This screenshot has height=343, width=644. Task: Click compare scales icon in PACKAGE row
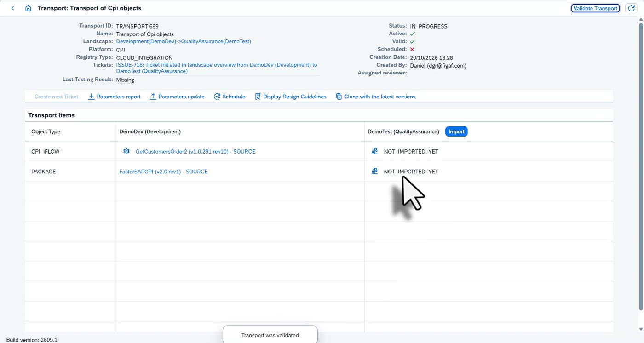click(x=374, y=171)
